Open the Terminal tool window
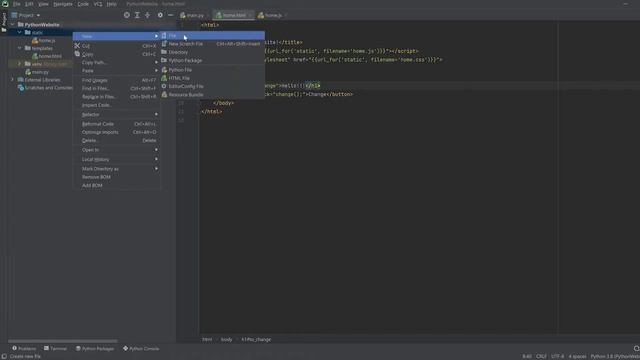This screenshot has height=360, width=640. pos(55,349)
